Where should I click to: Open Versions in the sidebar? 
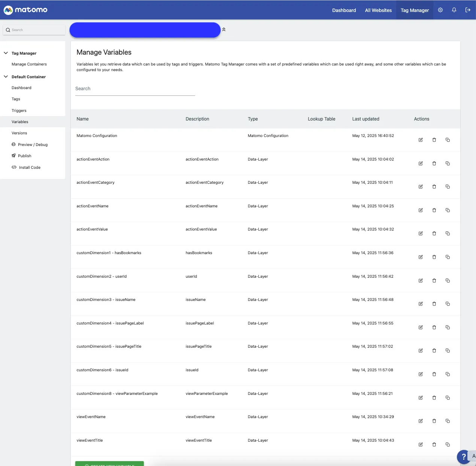(x=19, y=133)
